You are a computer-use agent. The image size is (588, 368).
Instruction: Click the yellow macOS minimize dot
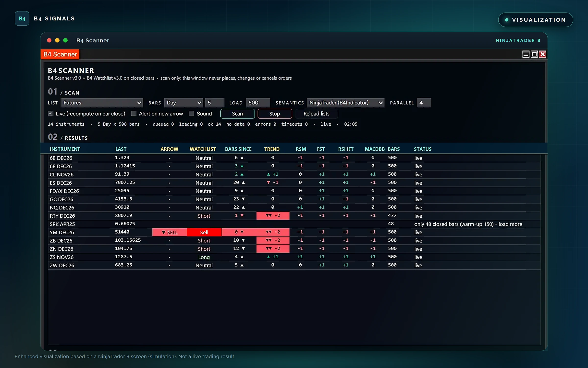point(57,40)
